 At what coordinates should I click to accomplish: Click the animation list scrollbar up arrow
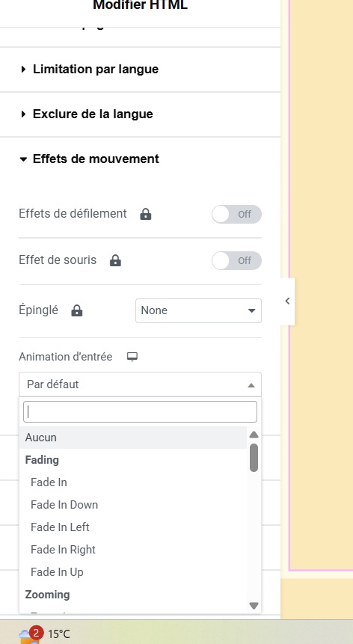(254, 435)
